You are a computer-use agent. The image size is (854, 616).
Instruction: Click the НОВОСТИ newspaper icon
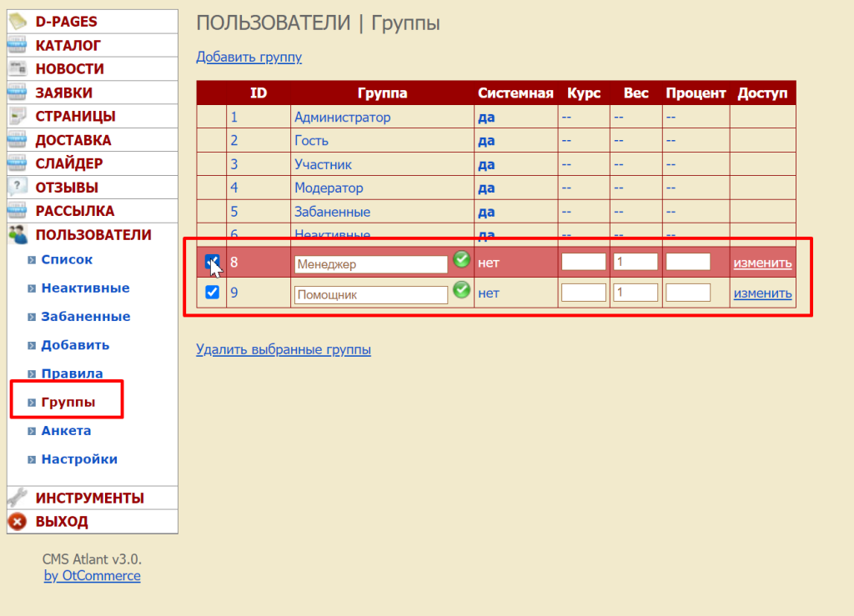coord(18,68)
